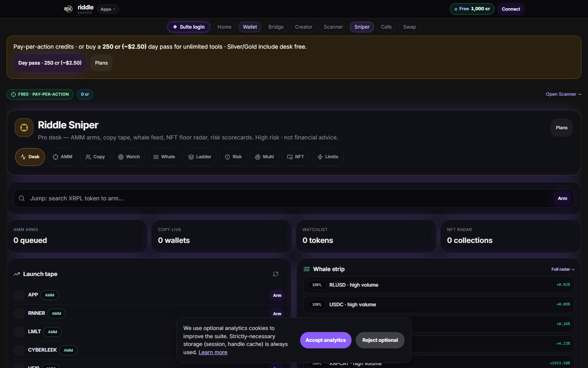Click the Connect button
Image resolution: width=588 pixels, height=368 pixels.
pyautogui.click(x=511, y=9)
